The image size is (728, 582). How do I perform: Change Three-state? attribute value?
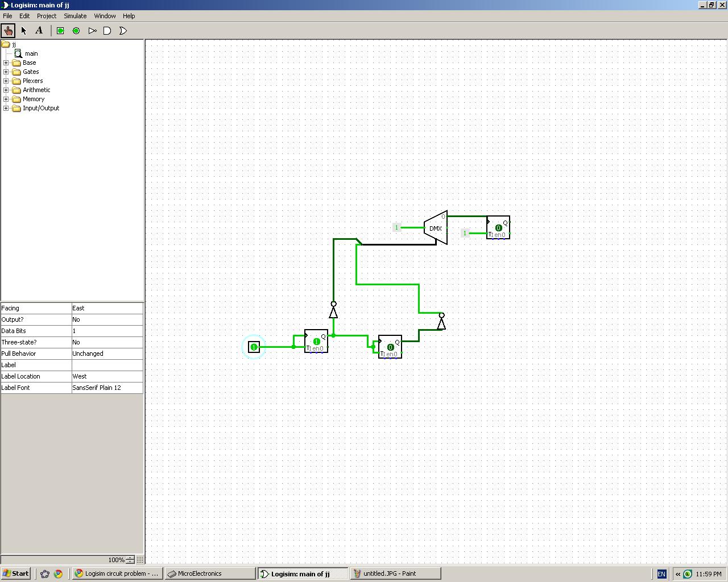point(107,342)
